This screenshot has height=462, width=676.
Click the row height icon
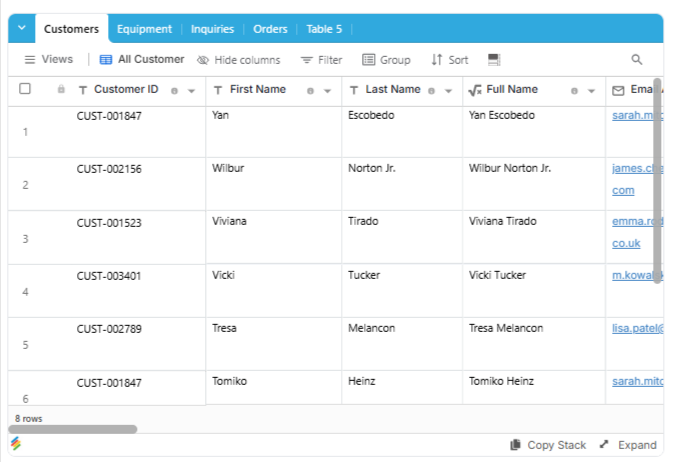(x=494, y=59)
